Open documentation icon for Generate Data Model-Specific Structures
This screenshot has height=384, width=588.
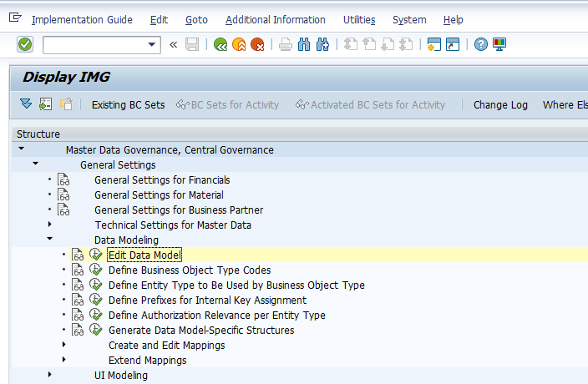[x=78, y=330]
